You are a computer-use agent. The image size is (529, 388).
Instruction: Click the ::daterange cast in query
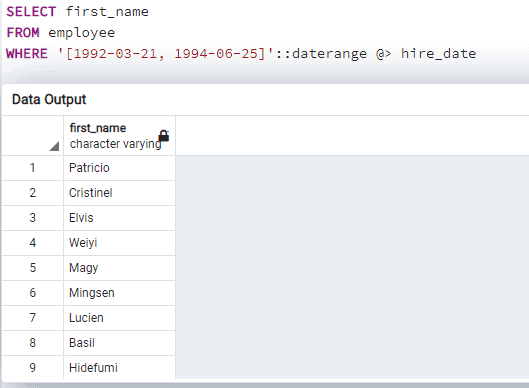pos(321,54)
